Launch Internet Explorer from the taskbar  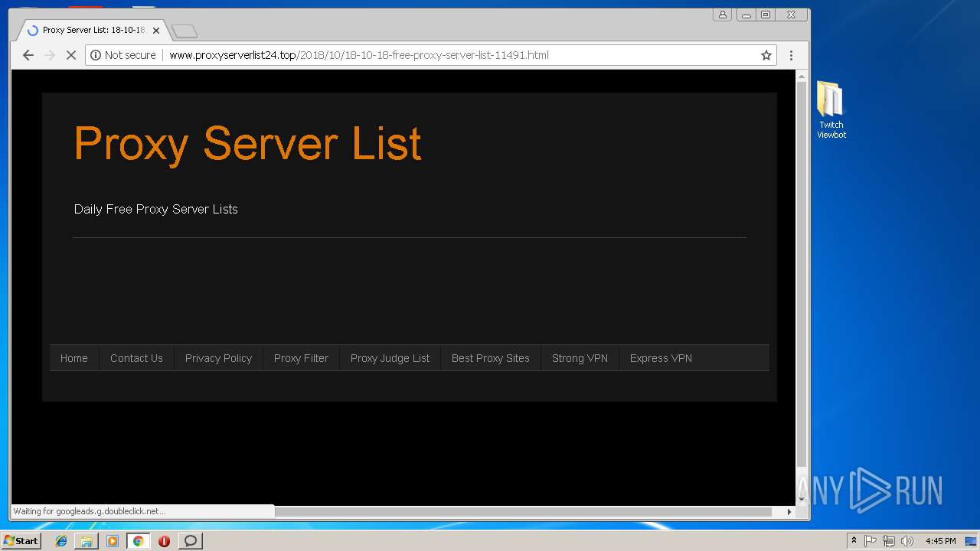(61, 541)
